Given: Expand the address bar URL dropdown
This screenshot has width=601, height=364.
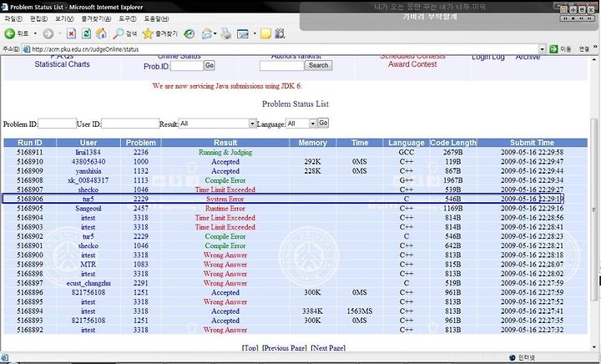Looking at the screenshot, I should point(542,49).
